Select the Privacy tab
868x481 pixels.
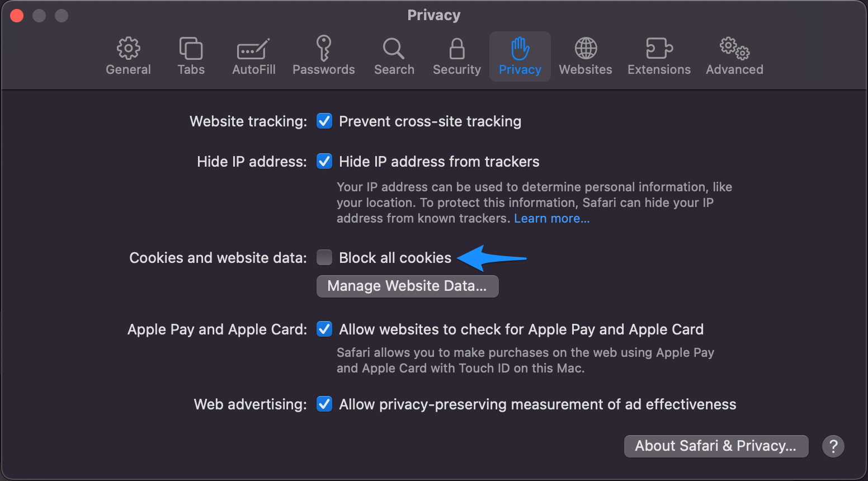pos(520,55)
